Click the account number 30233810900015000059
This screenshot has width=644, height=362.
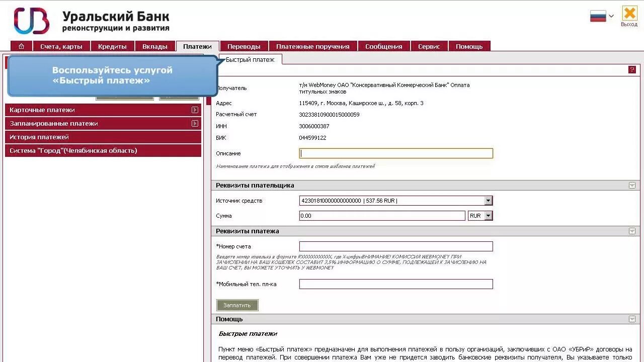coord(329,115)
